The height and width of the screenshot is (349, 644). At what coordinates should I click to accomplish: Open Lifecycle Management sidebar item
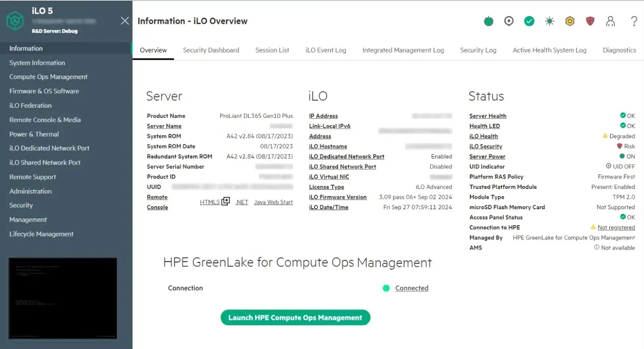(41, 234)
